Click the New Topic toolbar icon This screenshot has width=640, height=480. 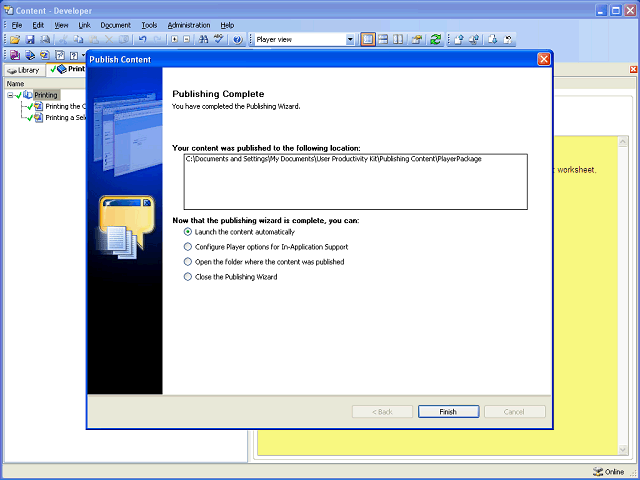pyautogui.click(x=45, y=55)
